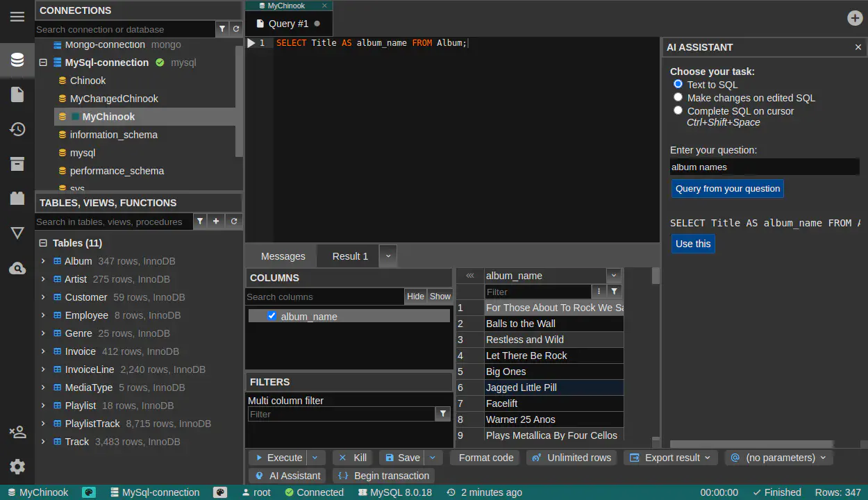Viewport: 868px width, 500px height.
Task: Expand the Artist table node
Action: pyautogui.click(x=43, y=279)
